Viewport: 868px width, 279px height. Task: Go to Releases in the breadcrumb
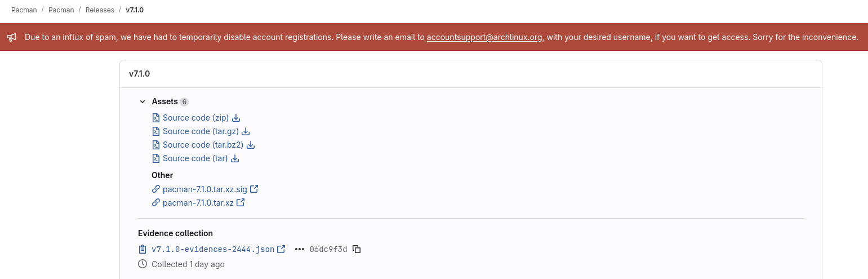100,10
